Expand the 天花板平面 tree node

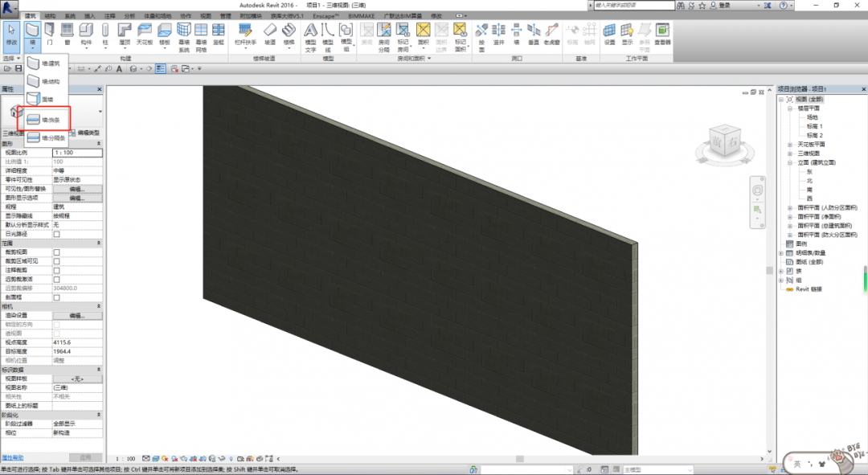point(790,145)
